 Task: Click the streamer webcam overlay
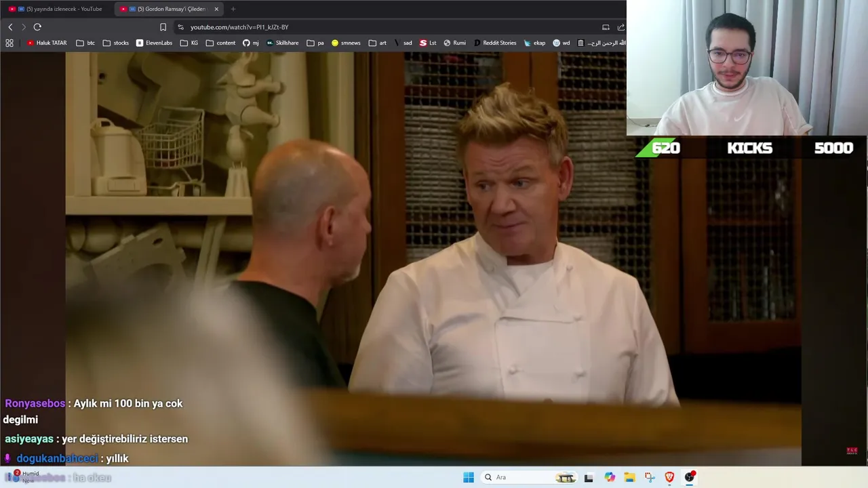coord(747,68)
